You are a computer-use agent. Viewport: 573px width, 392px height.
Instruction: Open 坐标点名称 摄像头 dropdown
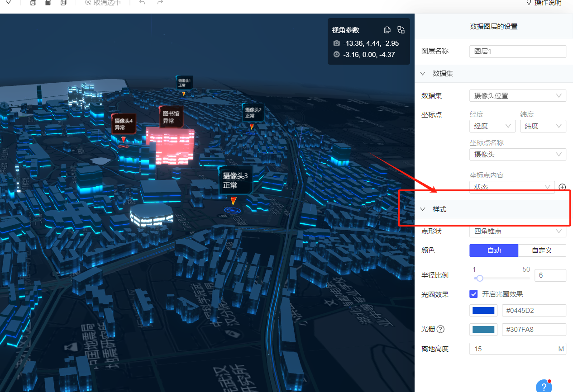click(x=518, y=155)
